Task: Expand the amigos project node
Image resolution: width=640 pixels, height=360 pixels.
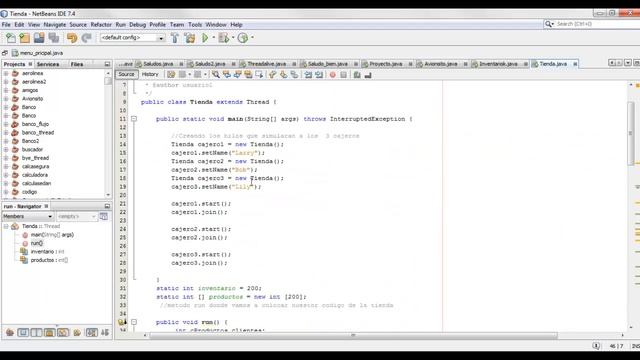Action: [x=6, y=90]
